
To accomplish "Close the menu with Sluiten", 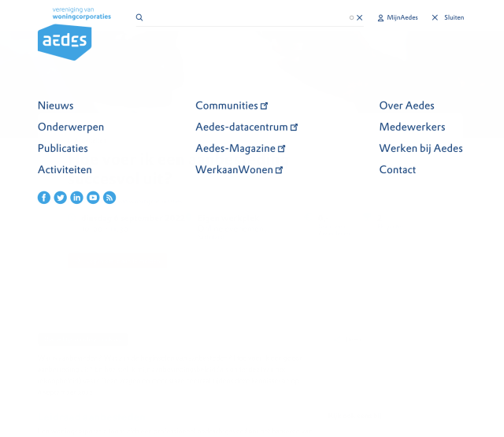I will click(x=447, y=17).
